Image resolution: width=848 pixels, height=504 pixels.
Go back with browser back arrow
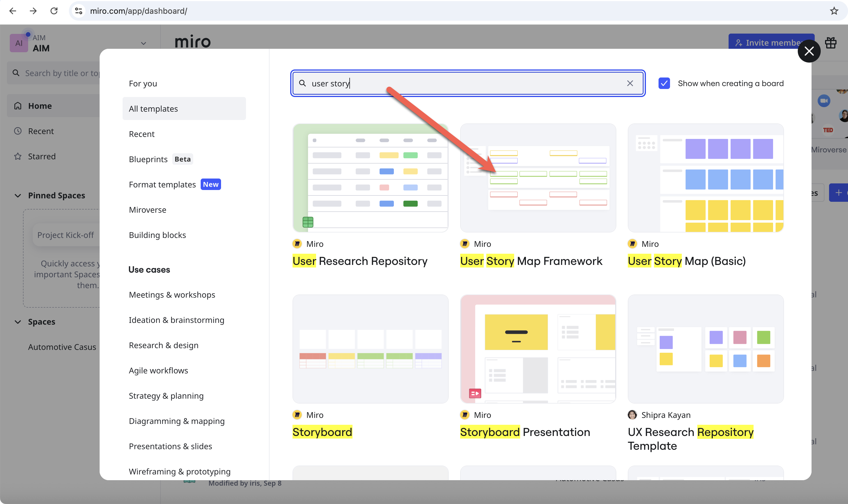pos(13,11)
